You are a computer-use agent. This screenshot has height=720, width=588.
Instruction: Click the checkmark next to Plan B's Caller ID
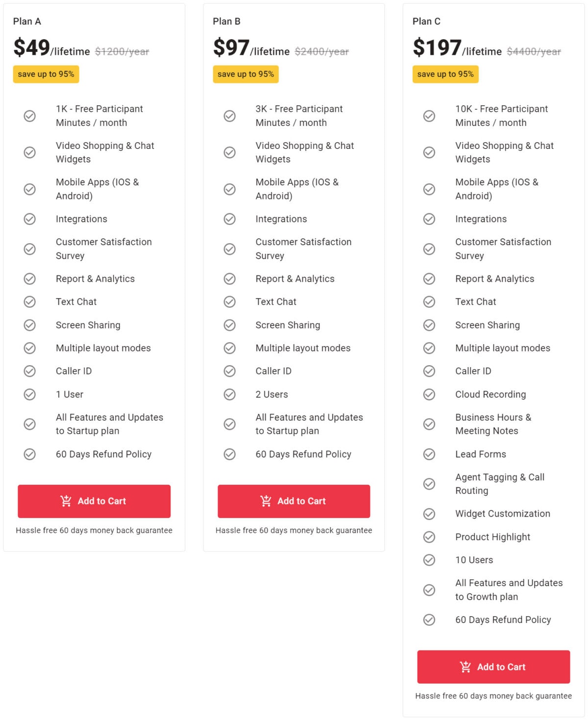click(x=229, y=371)
